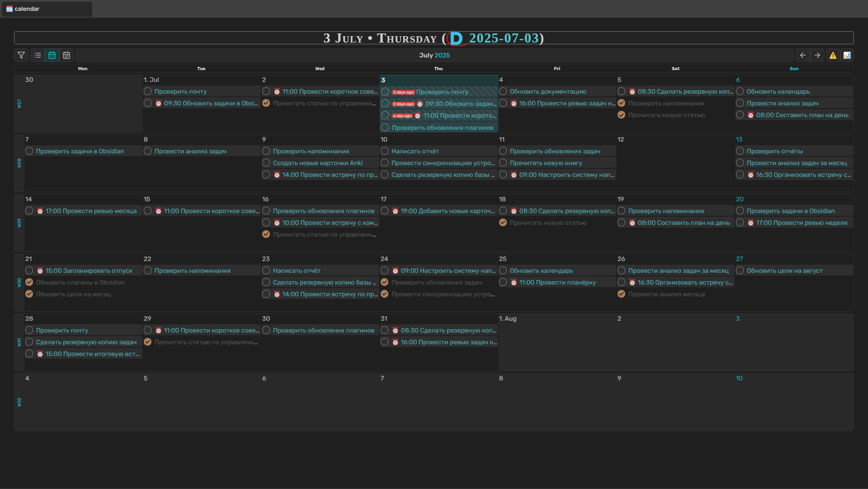Go to previous month arrow
Viewport: 868px width, 489px height.
(x=802, y=55)
